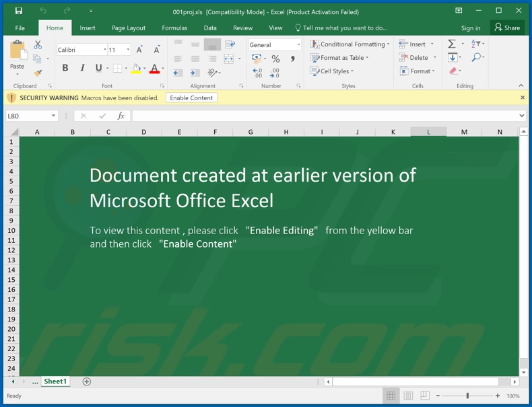Image resolution: width=532 pixels, height=407 pixels.
Task: Open Fill down options icon
Action: pyautogui.click(x=453, y=57)
